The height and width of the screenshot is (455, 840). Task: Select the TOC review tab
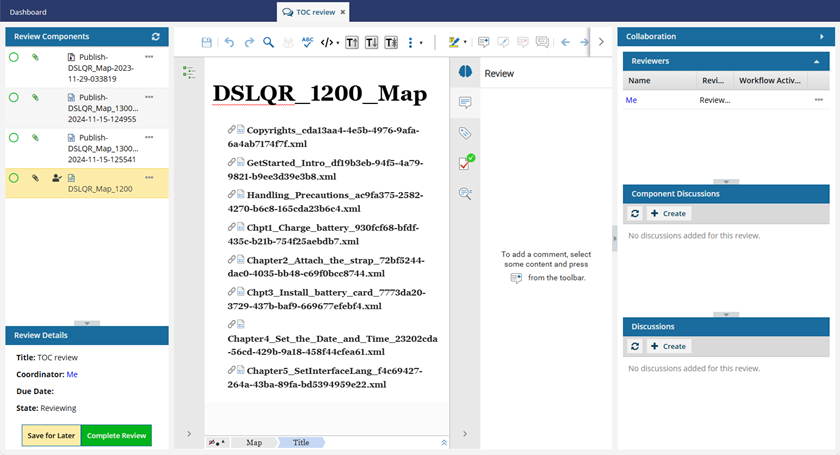pos(313,12)
